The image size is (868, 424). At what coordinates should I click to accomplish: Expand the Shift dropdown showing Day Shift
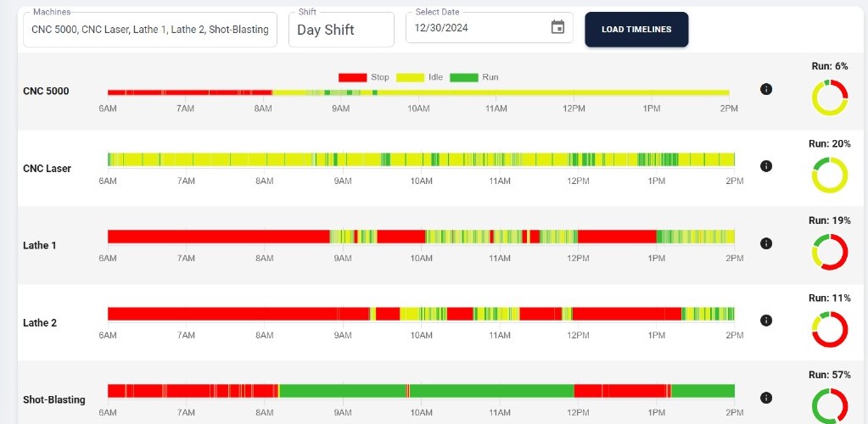341,30
